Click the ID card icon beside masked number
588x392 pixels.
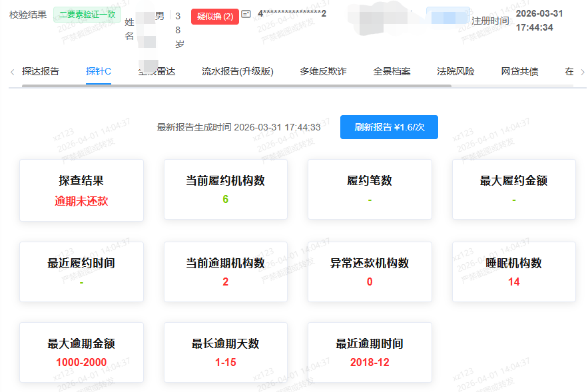click(x=246, y=15)
